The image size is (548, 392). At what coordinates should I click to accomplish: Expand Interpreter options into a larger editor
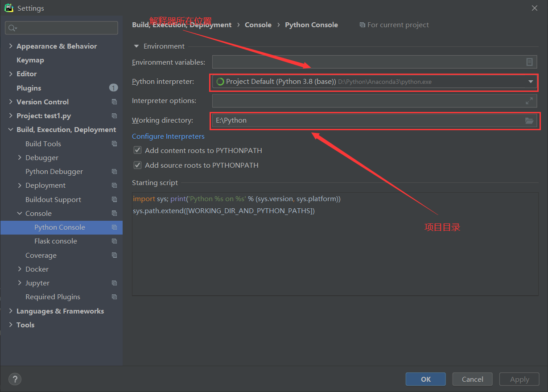pyautogui.click(x=529, y=100)
